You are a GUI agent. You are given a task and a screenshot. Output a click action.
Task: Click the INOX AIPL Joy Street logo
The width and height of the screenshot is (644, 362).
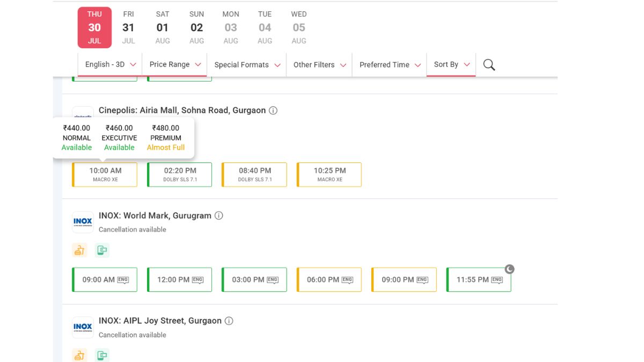pyautogui.click(x=83, y=327)
